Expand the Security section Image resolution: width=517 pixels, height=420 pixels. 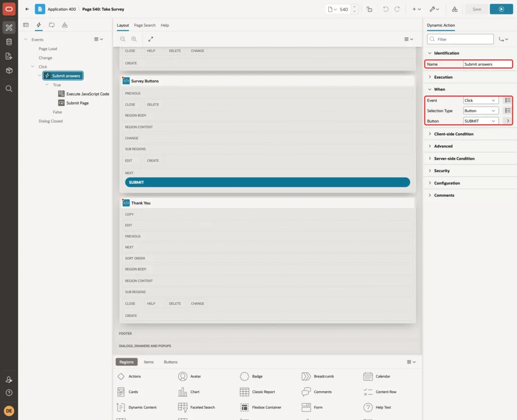point(430,171)
